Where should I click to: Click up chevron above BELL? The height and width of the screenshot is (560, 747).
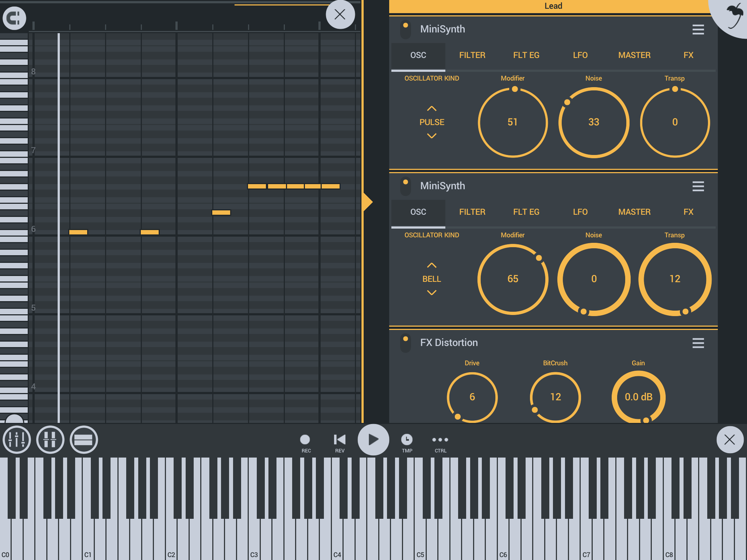click(431, 265)
